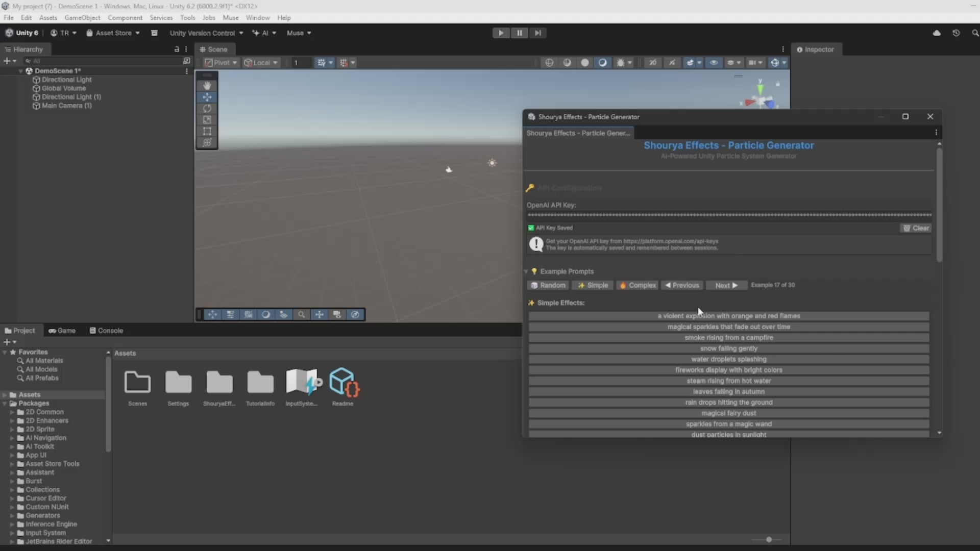Click the Clear button next to API Key Saved
Image resolution: width=980 pixels, height=551 pixels.
click(916, 228)
